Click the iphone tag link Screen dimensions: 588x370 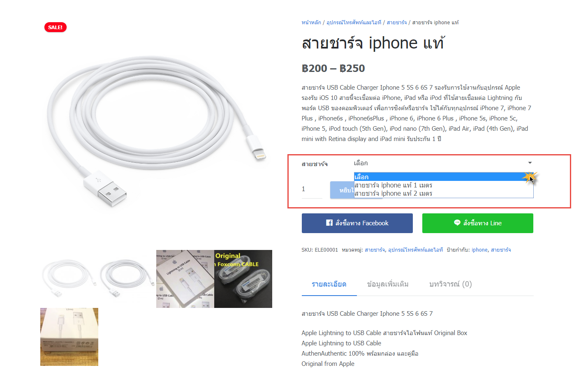pos(479,250)
